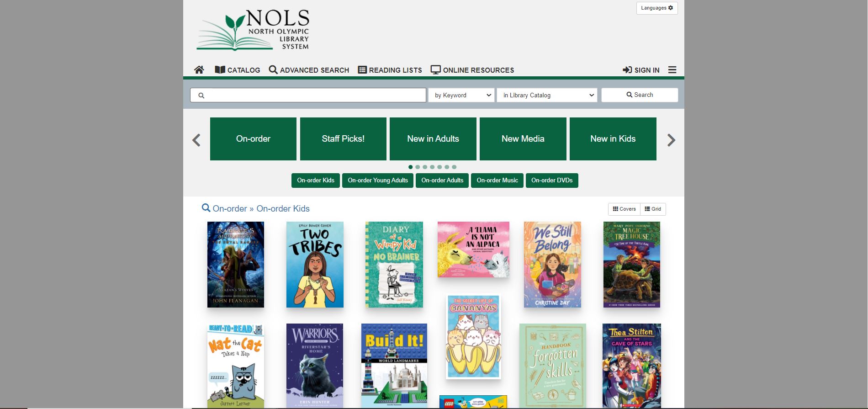
Task: Switch to Covers view
Action: click(x=624, y=209)
